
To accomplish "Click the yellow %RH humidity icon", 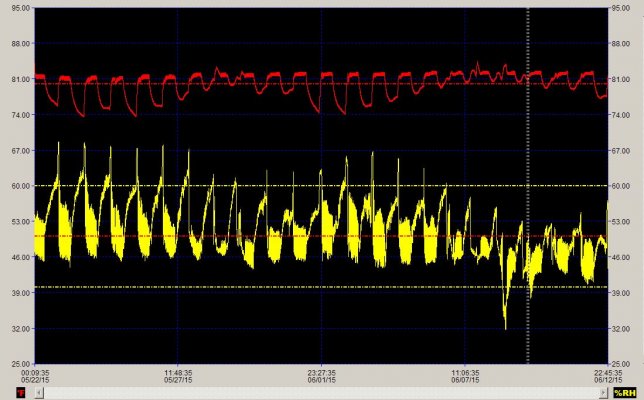I will click(625, 393).
